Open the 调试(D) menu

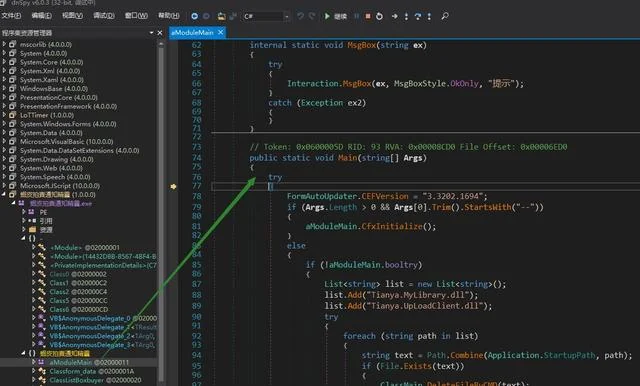(x=104, y=16)
